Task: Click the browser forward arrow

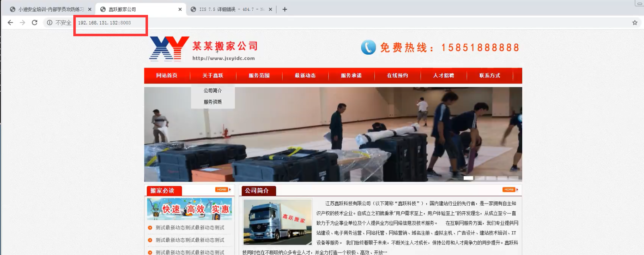Action: click(x=22, y=23)
